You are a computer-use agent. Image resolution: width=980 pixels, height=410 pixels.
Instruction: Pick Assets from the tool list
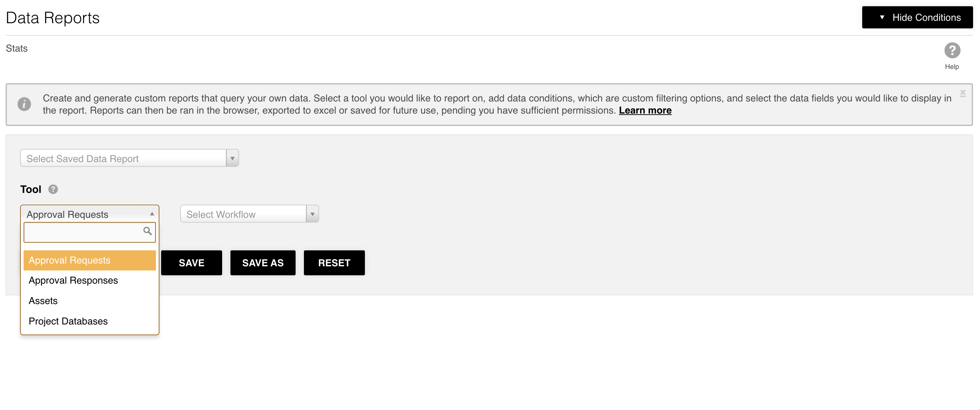43,301
